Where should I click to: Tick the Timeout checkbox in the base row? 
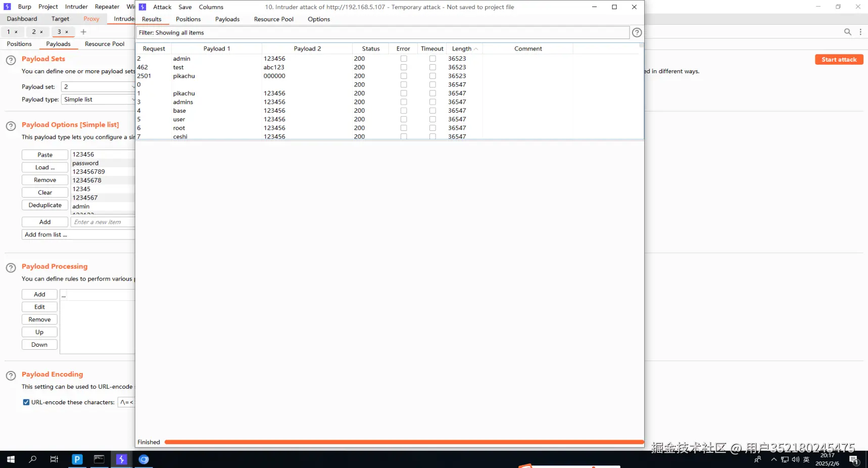432,111
